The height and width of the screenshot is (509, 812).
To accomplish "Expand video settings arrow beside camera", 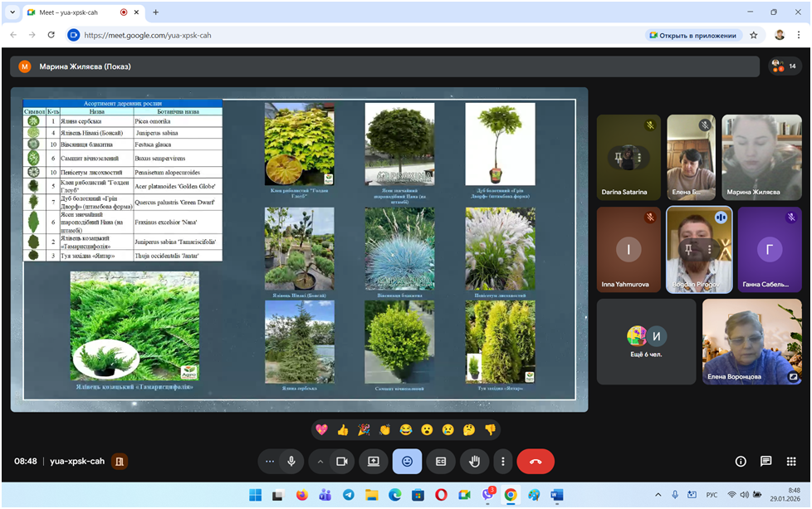I will click(x=320, y=461).
